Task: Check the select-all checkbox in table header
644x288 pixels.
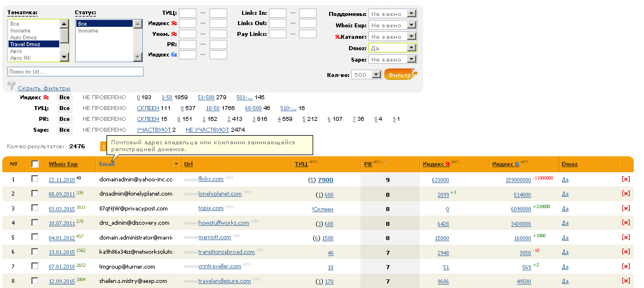Action: click(35, 164)
